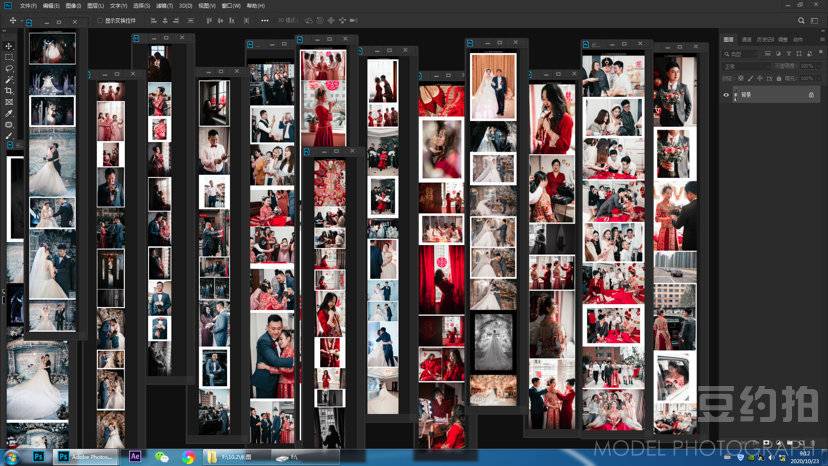This screenshot has height=466, width=828.
Task: Open the 窗口(W) menu
Action: [x=231, y=6]
